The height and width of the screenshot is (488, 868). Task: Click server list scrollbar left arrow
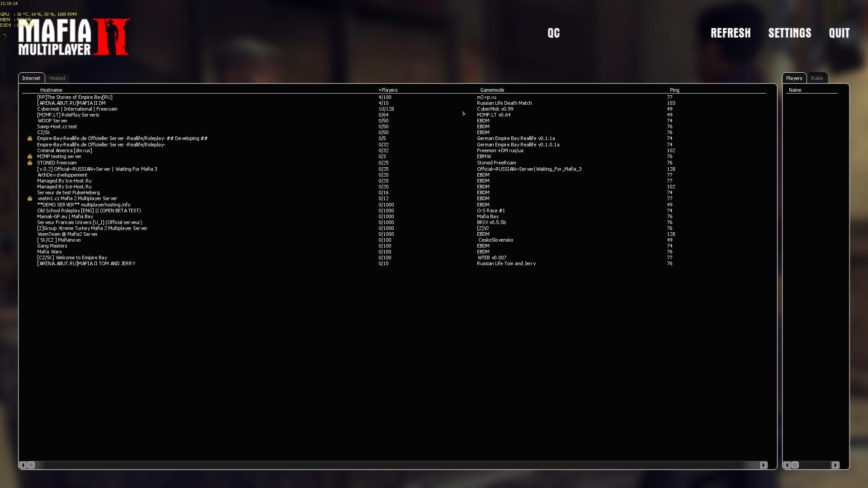[23, 465]
